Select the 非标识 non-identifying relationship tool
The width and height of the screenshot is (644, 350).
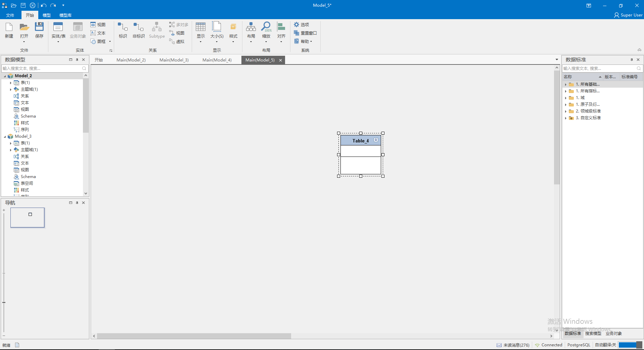point(138,27)
